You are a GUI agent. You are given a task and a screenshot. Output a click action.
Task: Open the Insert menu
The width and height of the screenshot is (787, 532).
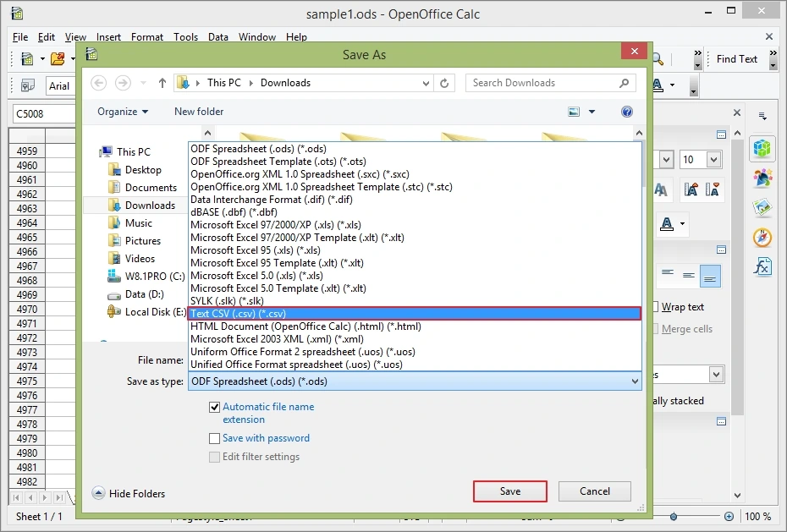click(108, 37)
